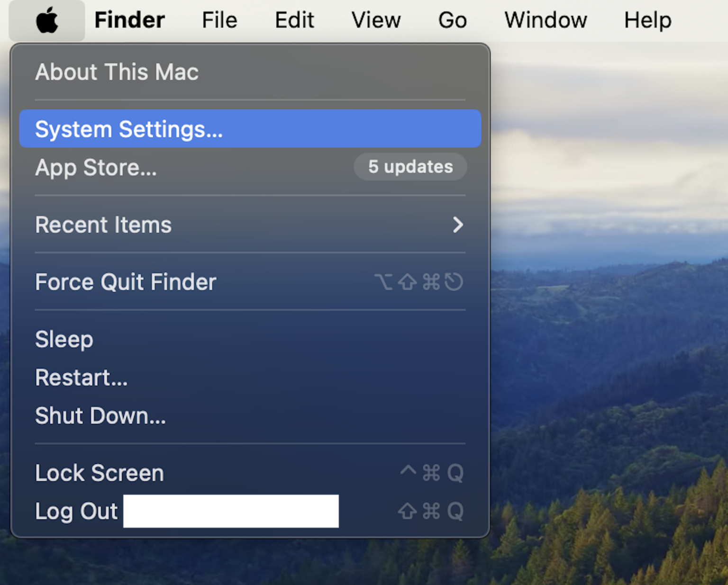This screenshot has width=728, height=585.
Task: Open About This Mac
Action: click(x=116, y=72)
